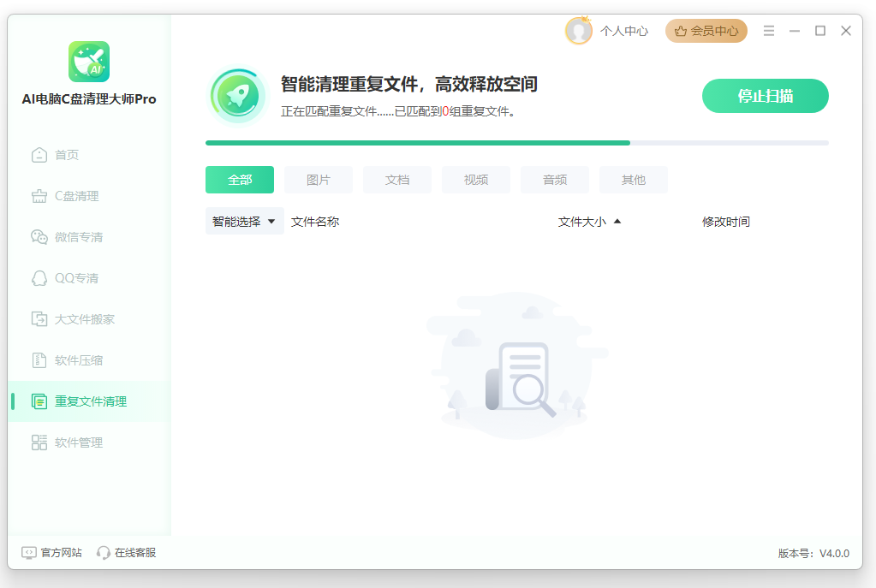Switch to the 其他 tab

pos(634,180)
